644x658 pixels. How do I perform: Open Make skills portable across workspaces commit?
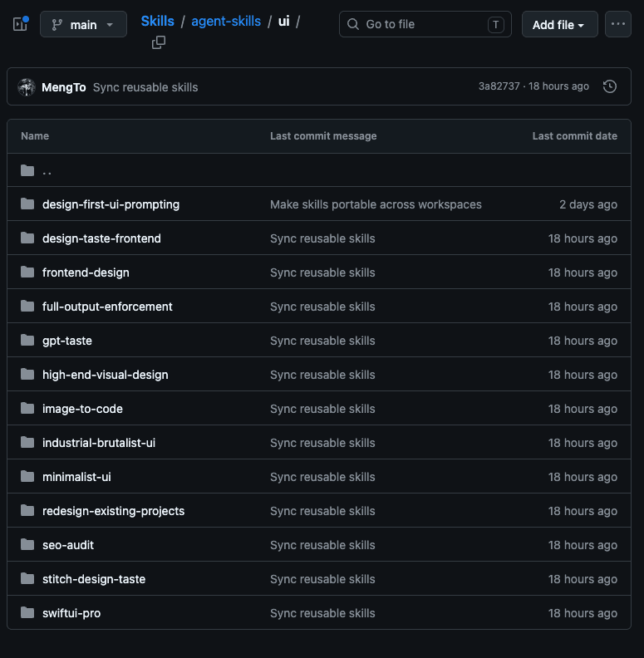[376, 204]
